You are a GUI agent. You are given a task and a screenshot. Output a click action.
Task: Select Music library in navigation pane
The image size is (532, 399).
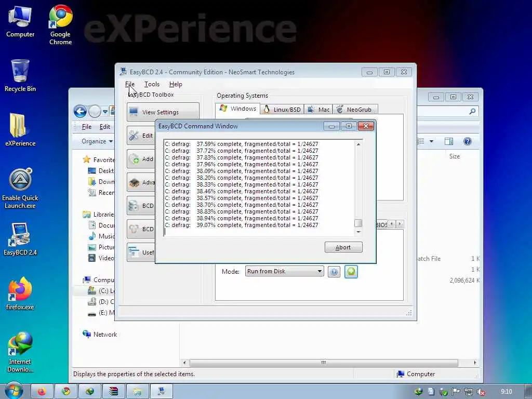pos(101,236)
